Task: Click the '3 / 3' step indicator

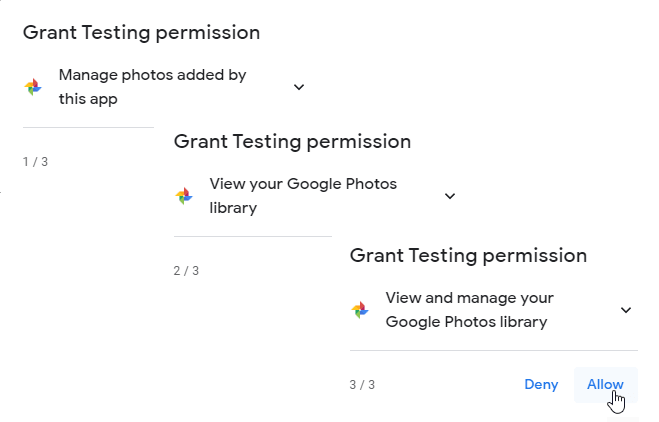Action: tap(362, 384)
